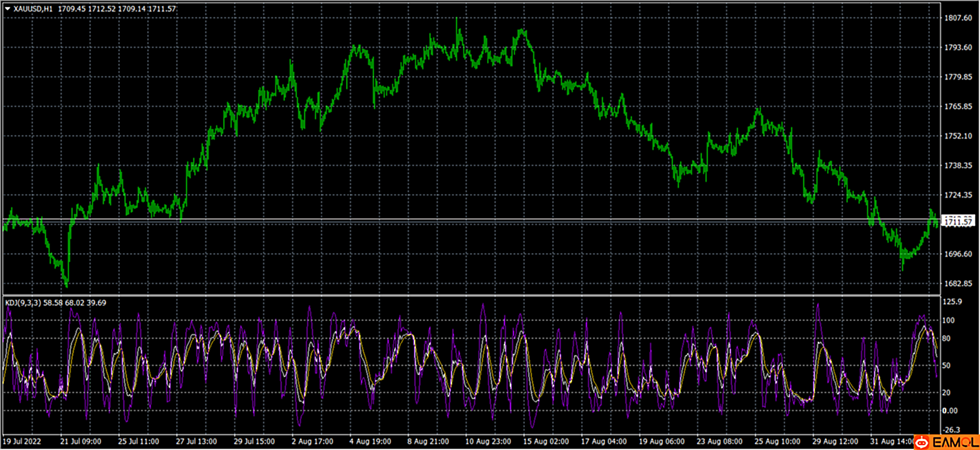The height and width of the screenshot is (450, 980).
Task: Select the KDJ(9,3,3) indicator label
Action: pyautogui.click(x=23, y=302)
